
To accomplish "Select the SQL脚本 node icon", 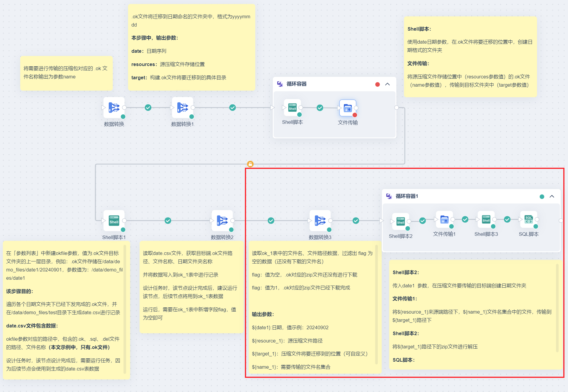I will [x=528, y=220].
